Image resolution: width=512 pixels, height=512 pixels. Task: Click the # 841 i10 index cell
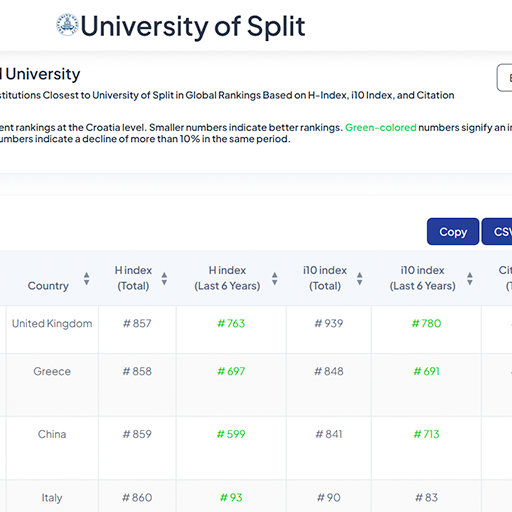point(329,448)
